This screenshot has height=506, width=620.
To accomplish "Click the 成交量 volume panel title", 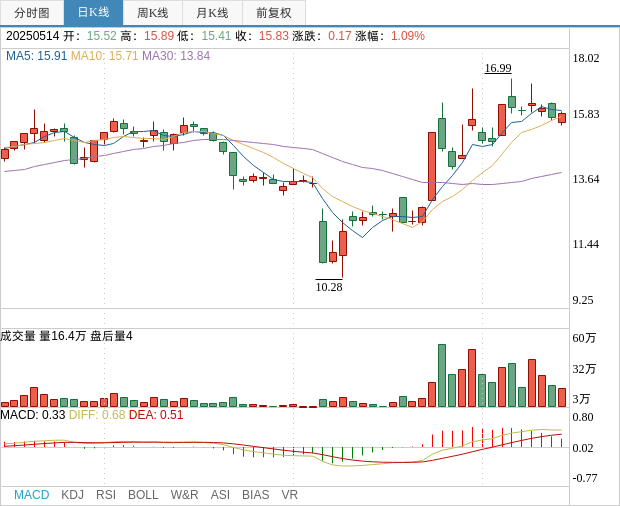I will [18, 336].
